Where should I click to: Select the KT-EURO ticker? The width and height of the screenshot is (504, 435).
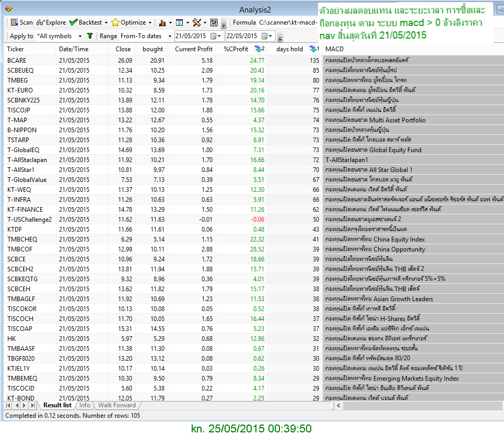point(20,90)
